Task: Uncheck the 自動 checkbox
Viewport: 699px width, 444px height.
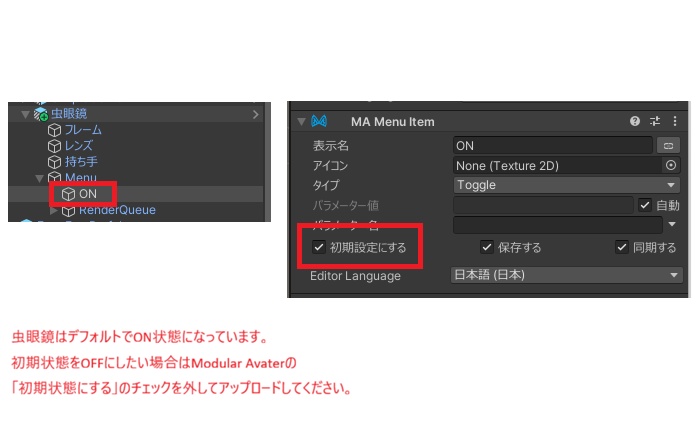Action: point(645,206)
